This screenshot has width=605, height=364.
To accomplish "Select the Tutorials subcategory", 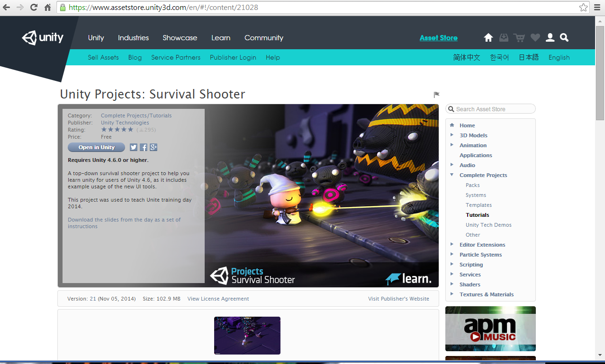I will coord(478,215).
